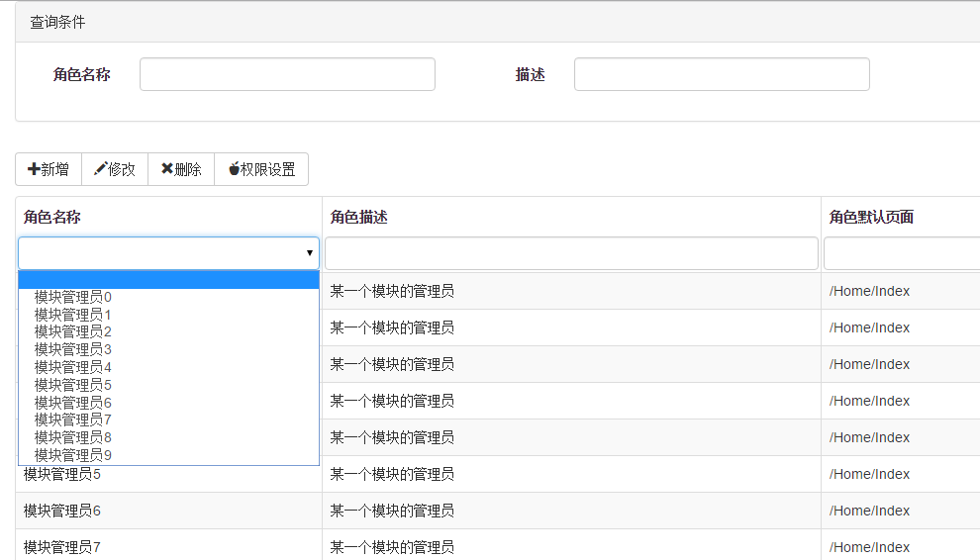The height and width of the screenshot is (560, 980).
Task: Click the 修改 (edit) button
Action: click(115, 169)
